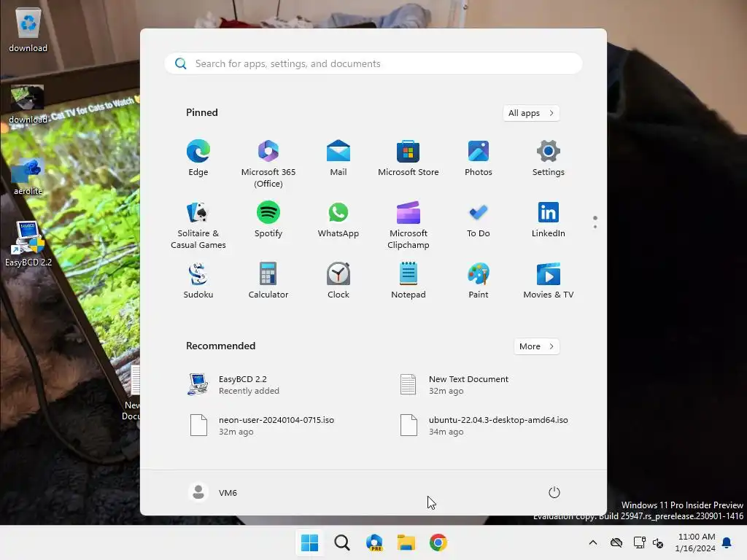747x560 pixels.
Task: Open the Mail app
Action: tap(338, 159)
